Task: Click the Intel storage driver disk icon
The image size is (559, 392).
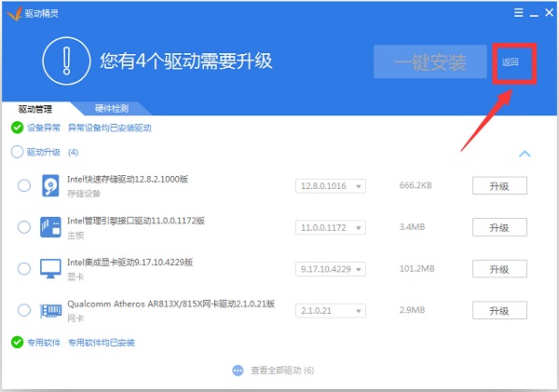Action: point(50,186)
